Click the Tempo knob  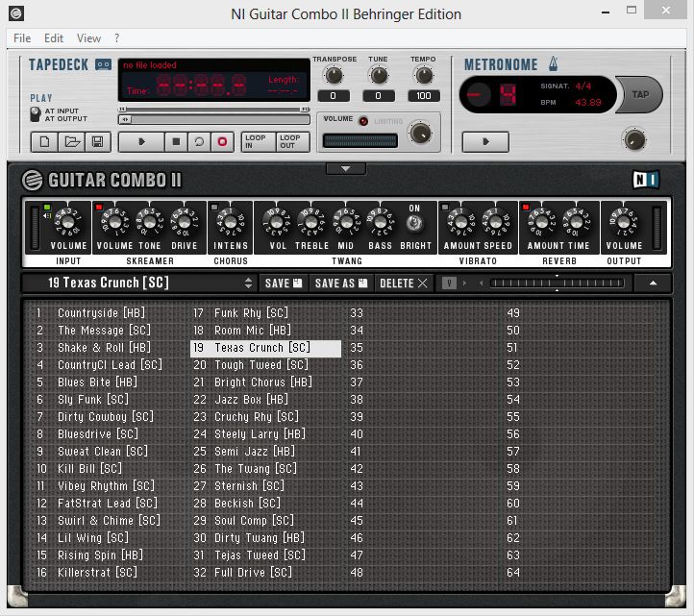click(424, 76)
